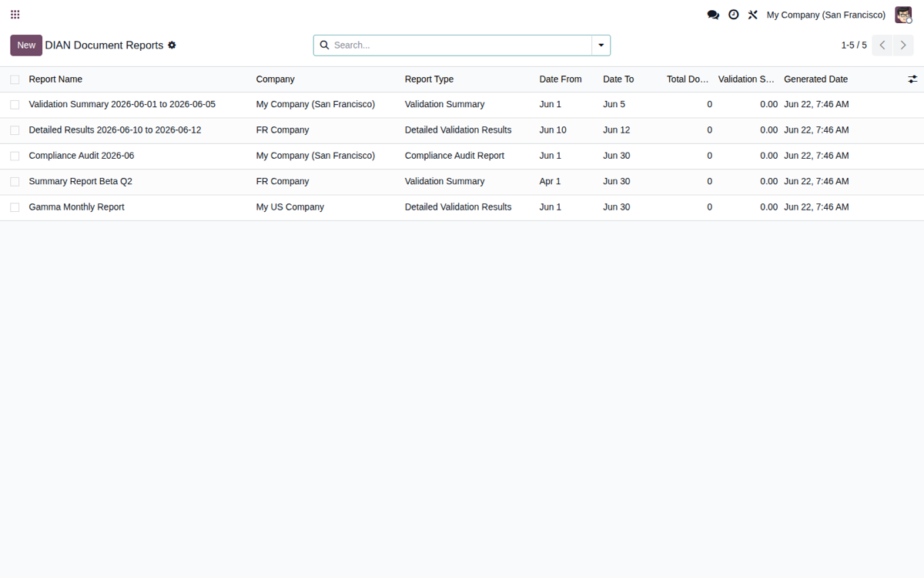Sort by the Report Type column
Screen dimensions: 924x578
click(429, 79)
